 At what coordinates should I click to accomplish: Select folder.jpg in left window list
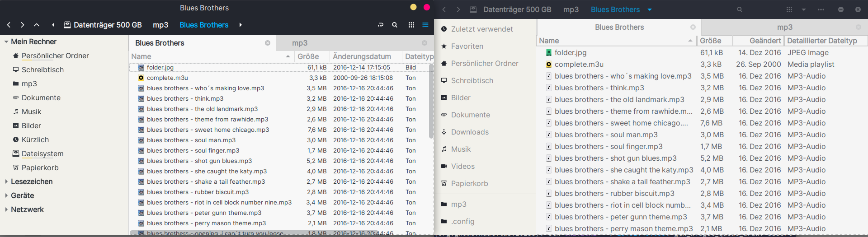click(160, 68)
